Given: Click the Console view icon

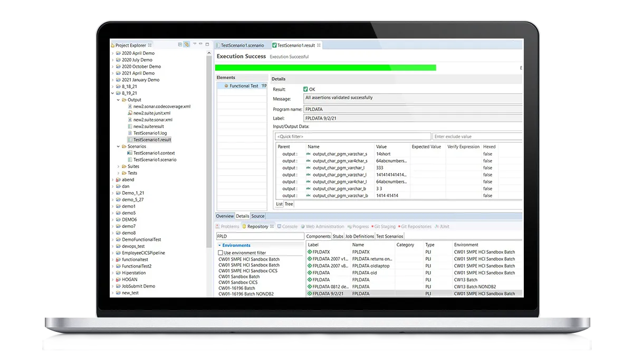Looking at the screenshot, I should coord(279,226).
